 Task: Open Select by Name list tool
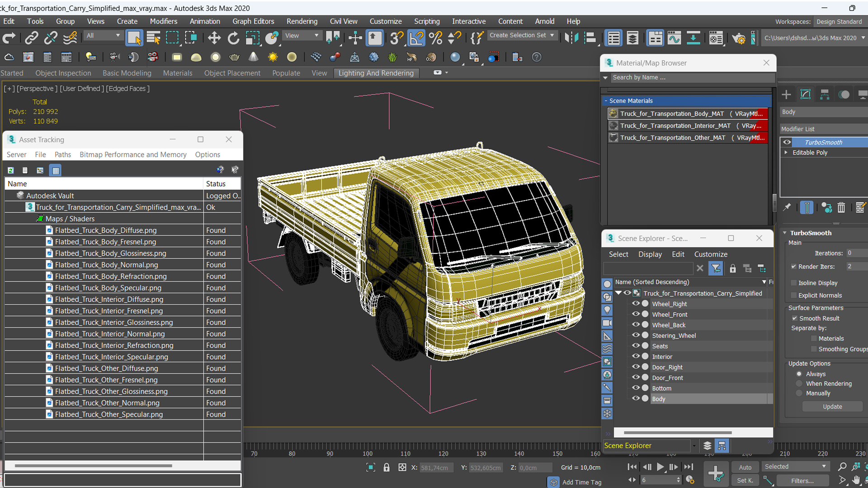click(154, 38)
